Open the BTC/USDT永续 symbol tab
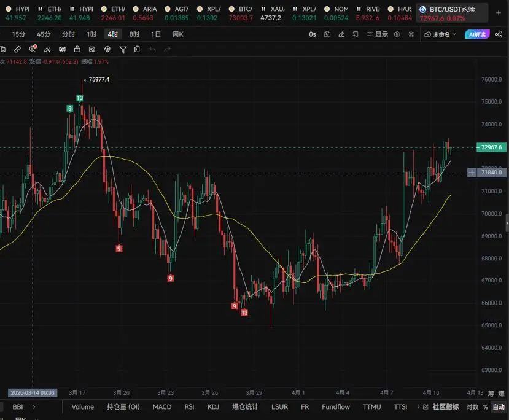509x420 pixels. pyautogui.click(x=452, y=14)
